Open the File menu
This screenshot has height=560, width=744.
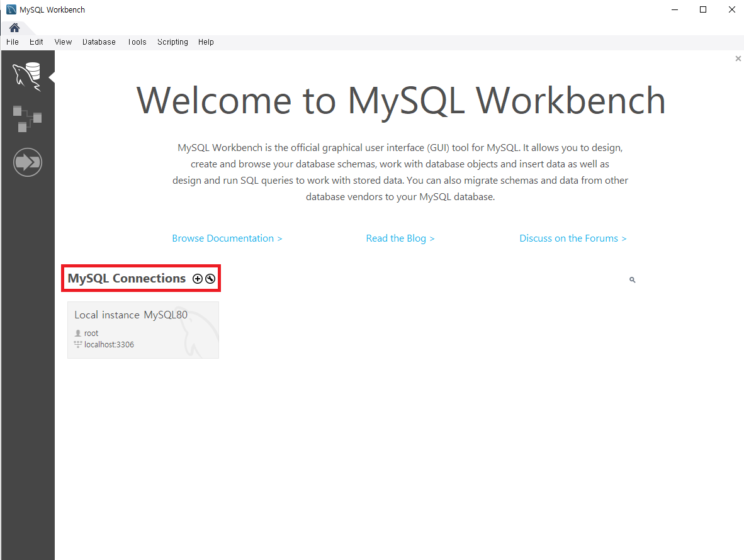(x=13, y=42)
